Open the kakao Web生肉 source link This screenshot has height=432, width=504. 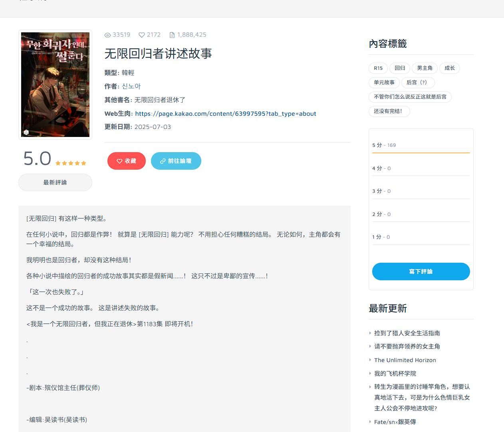(x=226, y=113)
